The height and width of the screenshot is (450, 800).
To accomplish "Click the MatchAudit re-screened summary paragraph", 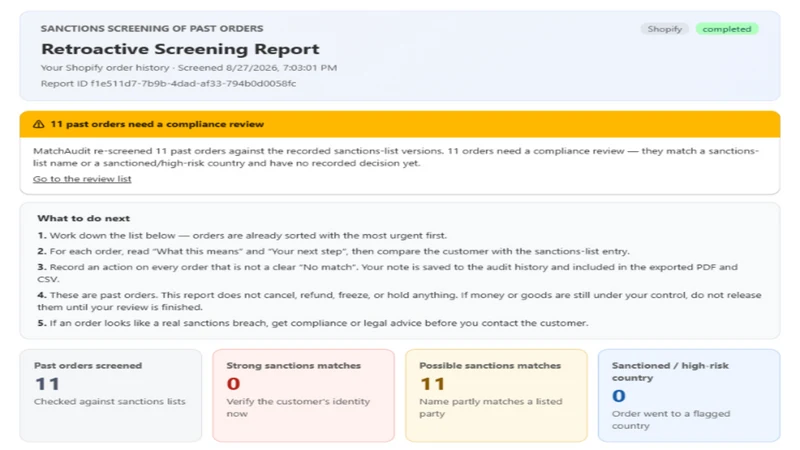I will pos(396,157).
